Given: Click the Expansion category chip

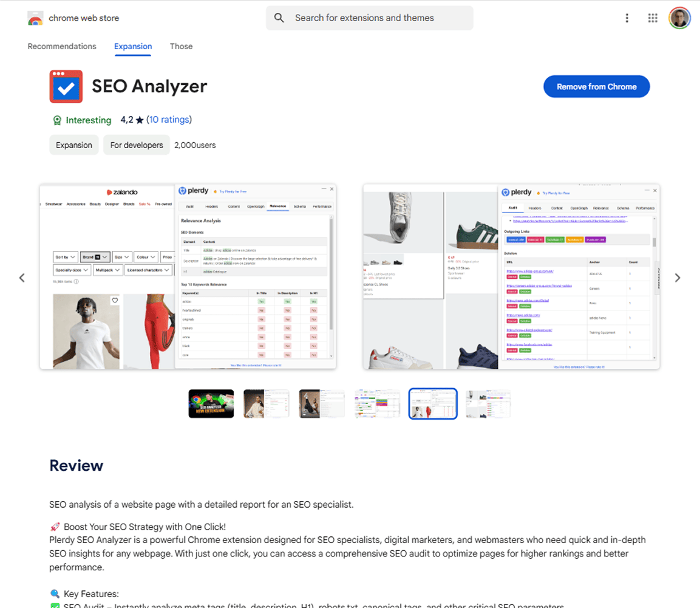Looking at the screenshot, I should (x=73, y=145).
